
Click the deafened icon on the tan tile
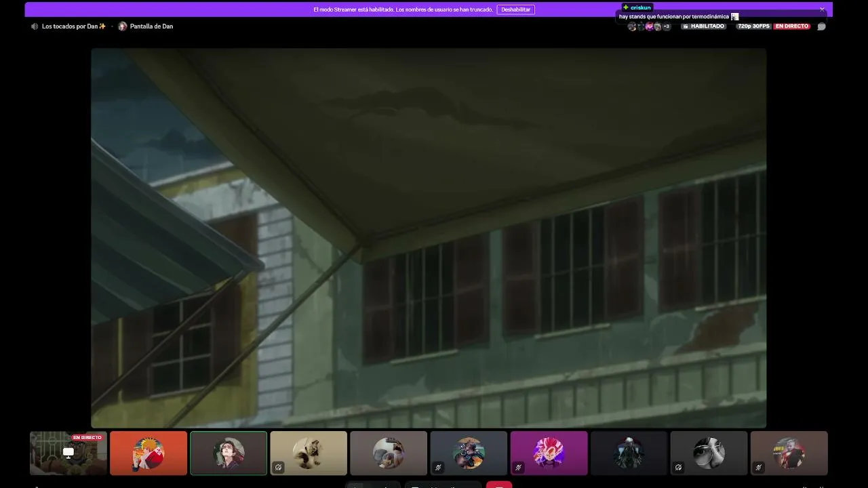(x=278, y=467)
